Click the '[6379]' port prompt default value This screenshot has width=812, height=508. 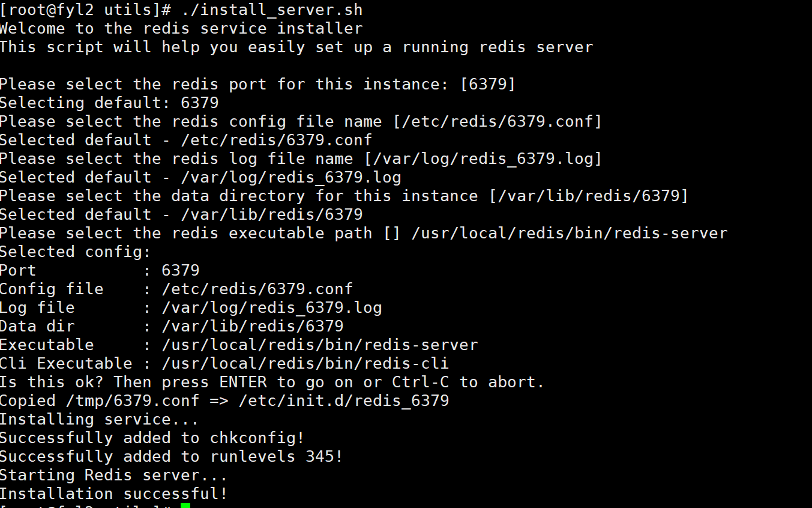(x=488, y=84)
